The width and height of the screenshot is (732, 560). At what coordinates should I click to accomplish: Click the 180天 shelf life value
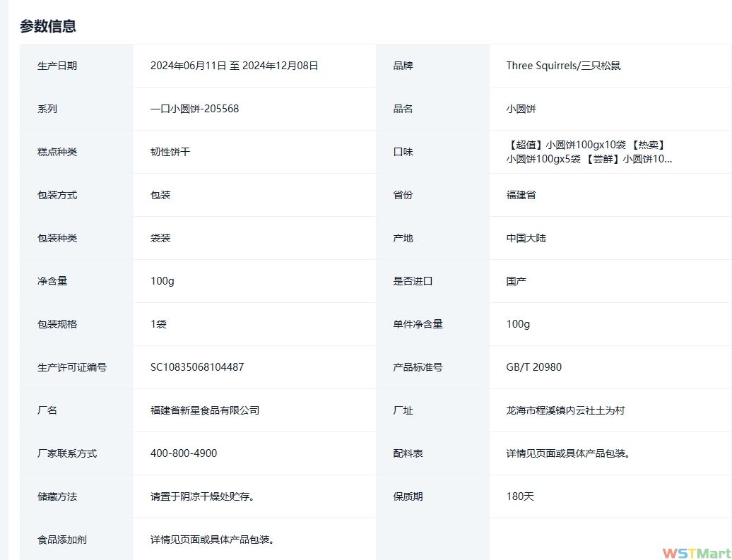tap(520, 496)
